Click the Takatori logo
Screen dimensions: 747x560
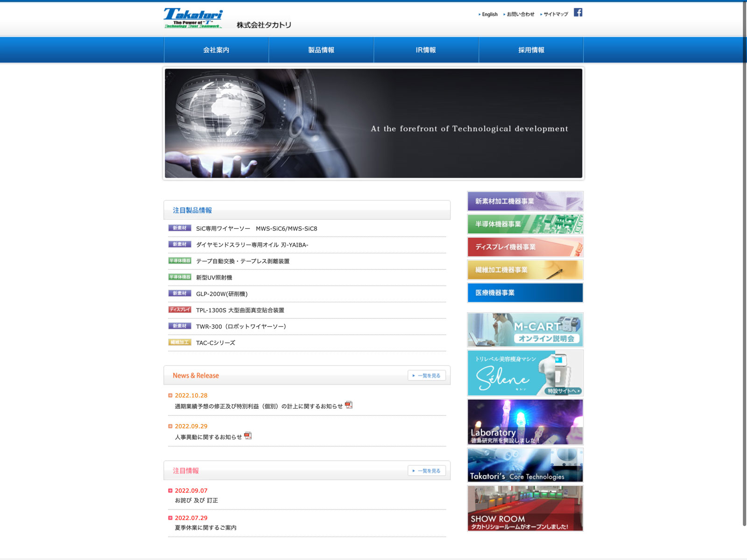click(x=193, y=19)
